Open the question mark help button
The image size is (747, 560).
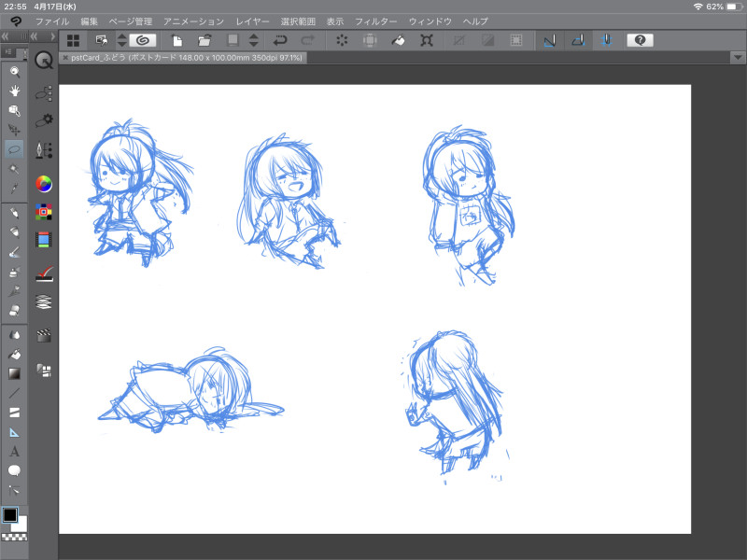click(x=640, y=40)
